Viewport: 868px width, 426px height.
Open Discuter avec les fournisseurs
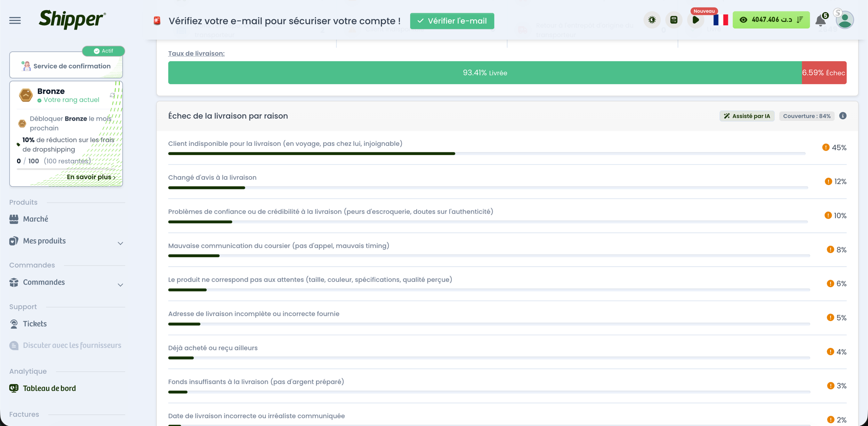click(72, 345)
